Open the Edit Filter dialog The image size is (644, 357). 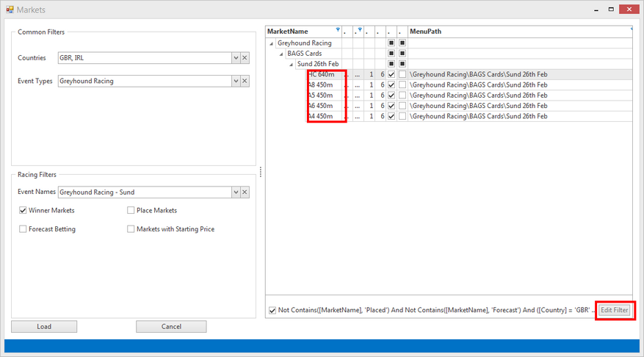[x=615, y=310]
